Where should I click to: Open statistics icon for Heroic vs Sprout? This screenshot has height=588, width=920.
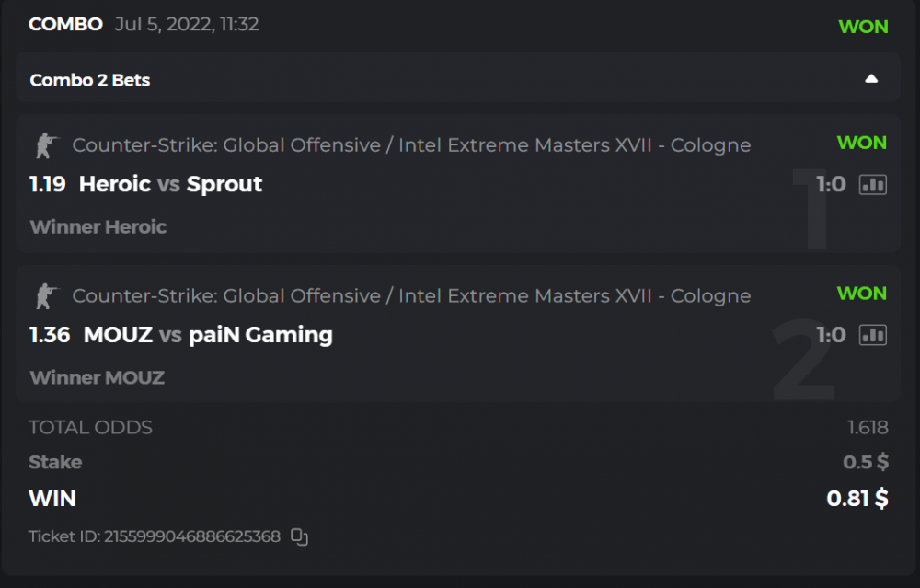point(872,185)
